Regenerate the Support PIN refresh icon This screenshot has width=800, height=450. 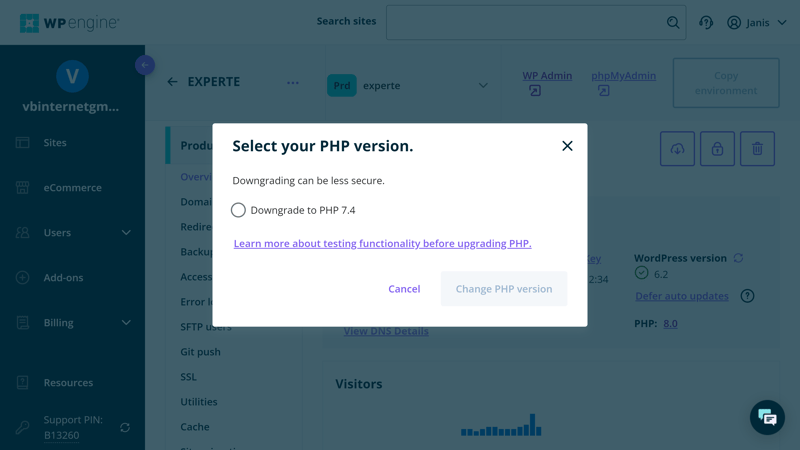(125, 427)
